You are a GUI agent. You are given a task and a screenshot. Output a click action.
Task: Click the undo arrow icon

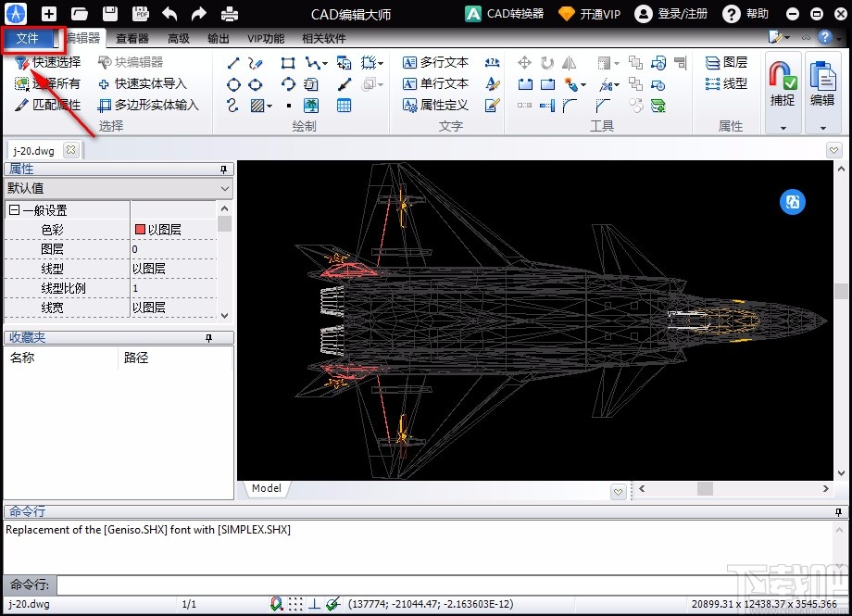pos(169,14)
